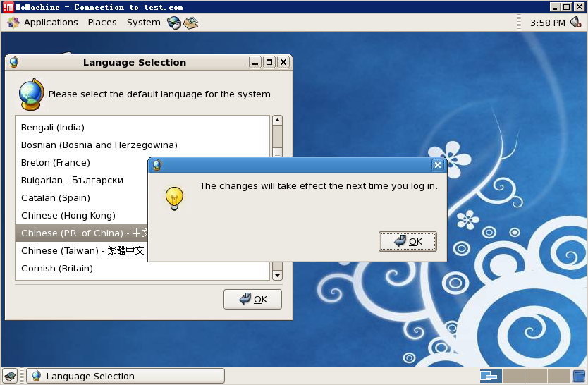Image resolution: width=588 pixels, height=385 pixels.
Task: Click language list scroll down arrow
Action: point(277,276)
